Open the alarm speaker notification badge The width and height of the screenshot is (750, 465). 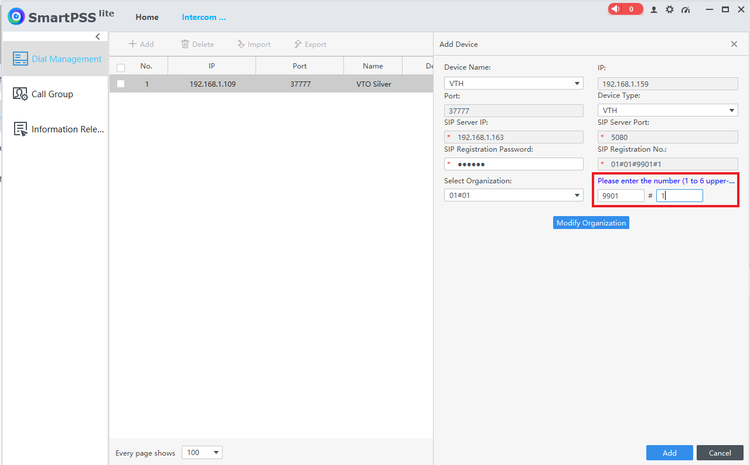coord(625,9)
